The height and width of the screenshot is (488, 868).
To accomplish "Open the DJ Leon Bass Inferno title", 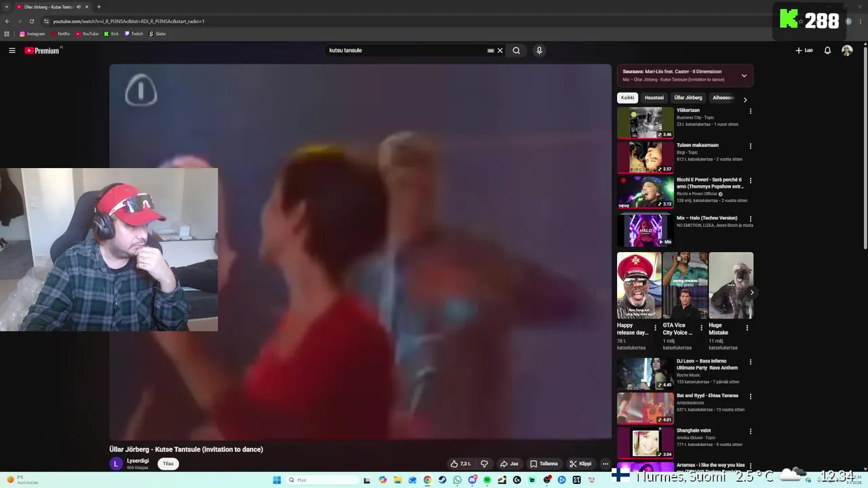I will point(707,365).
